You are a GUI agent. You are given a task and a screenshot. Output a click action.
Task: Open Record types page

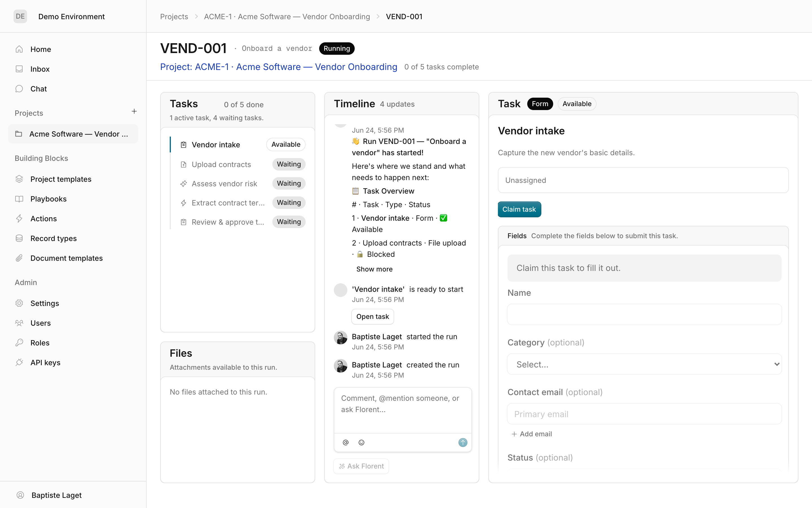[73, 238]
